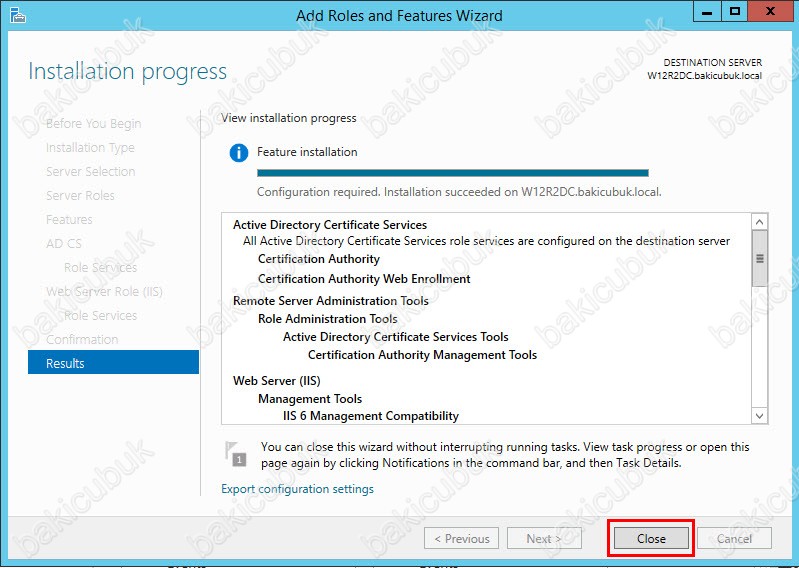
Task: Click IIS 6 Management Compatibility entry
Action: (x=371, y=416)
